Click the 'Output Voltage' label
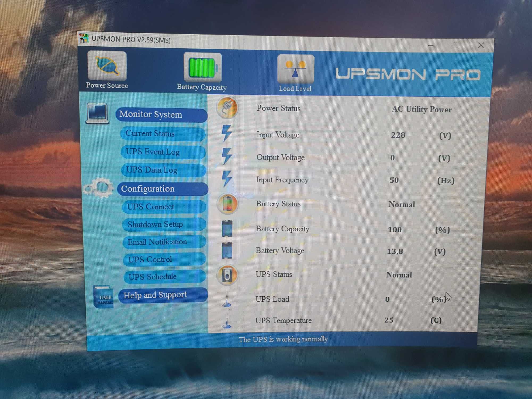 (x=280, y=157)
